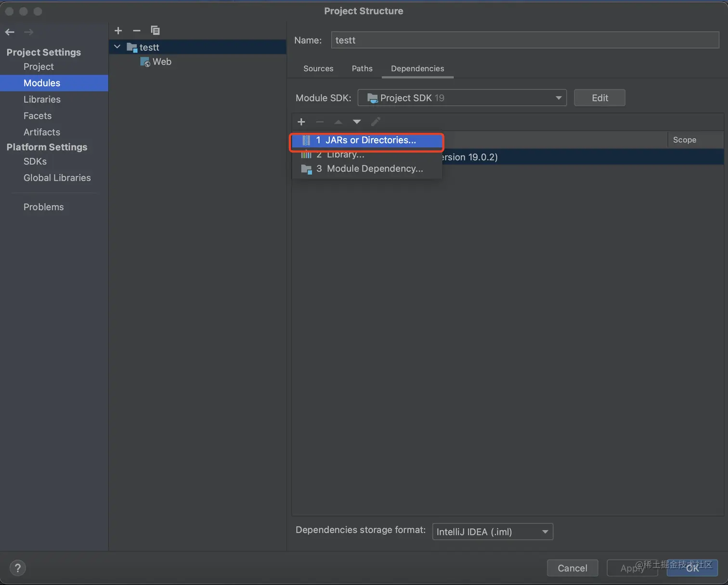Move dependency up with up arrow

338,122
